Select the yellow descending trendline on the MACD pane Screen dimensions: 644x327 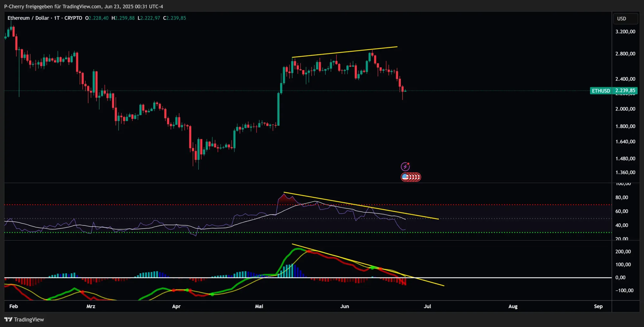pos(368,265)
